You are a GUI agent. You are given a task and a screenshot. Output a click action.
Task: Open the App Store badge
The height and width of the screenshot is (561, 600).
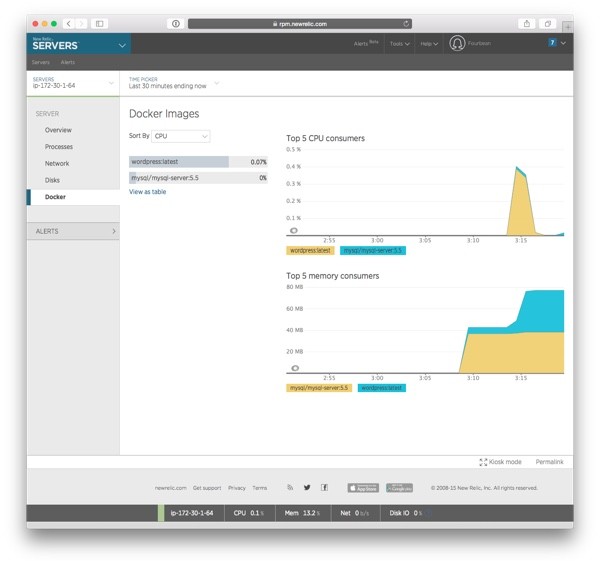coord(363,488)
